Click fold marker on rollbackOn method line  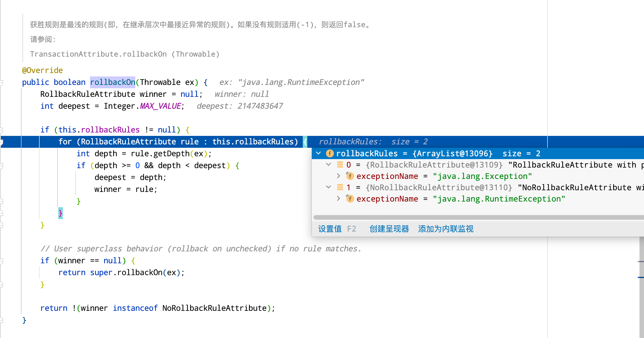click(1, 83)
